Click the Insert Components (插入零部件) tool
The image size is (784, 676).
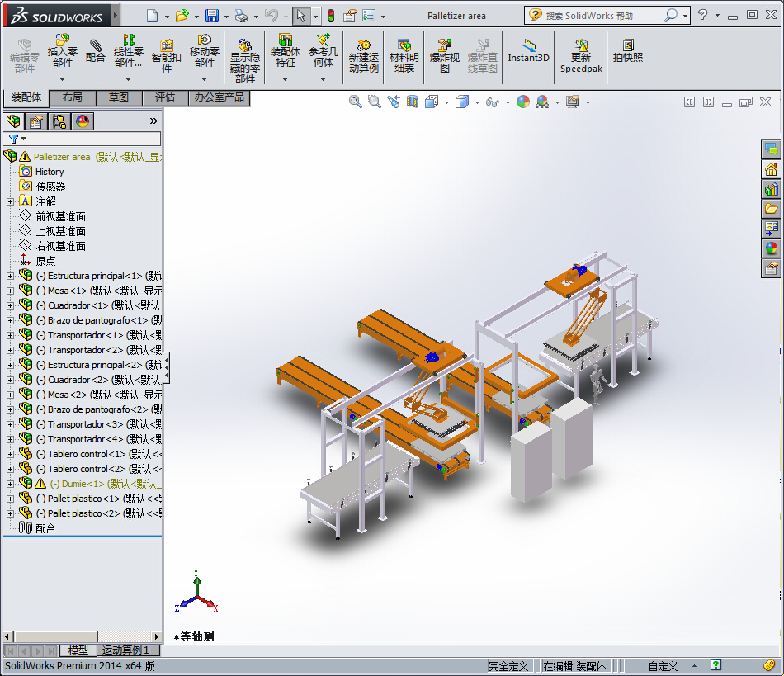[63, 51]
